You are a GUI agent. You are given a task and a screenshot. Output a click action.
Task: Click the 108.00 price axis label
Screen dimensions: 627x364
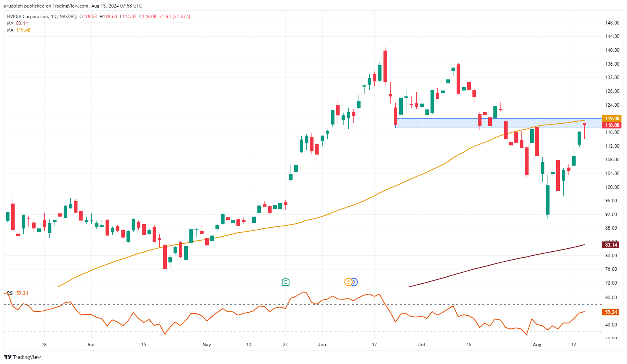pyautogui.click(x=612, y=160)
